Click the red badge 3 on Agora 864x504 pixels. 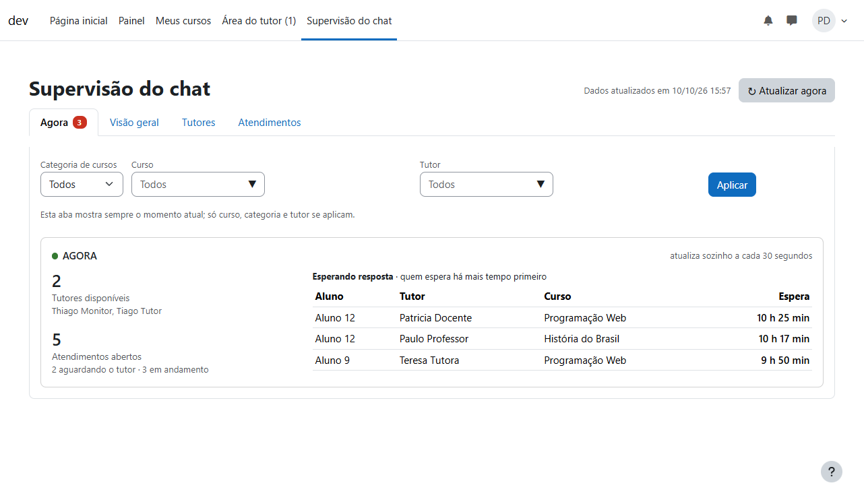coord(80,123)
